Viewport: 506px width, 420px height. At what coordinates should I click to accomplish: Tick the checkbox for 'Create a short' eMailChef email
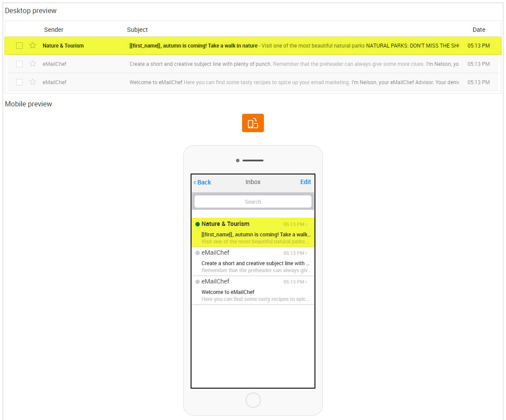click(19, 64)
